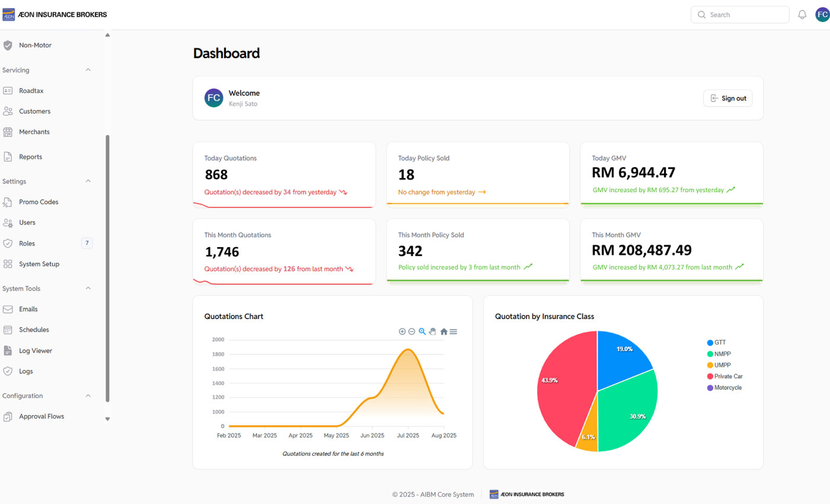The width and height of the screenshot is (830, 504).
Task: Click the FC avatar in top bar
Action: click(822, 15)
